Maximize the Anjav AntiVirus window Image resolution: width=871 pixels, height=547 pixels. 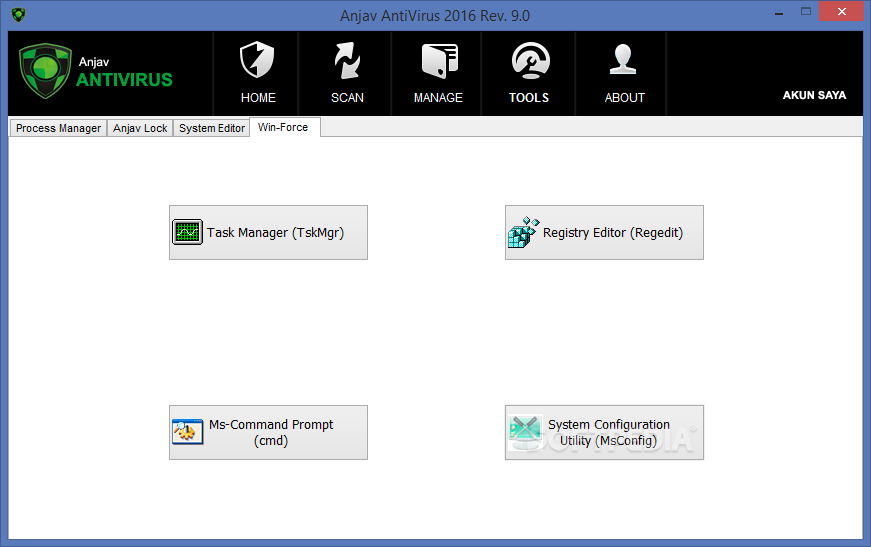coord(805,12)
